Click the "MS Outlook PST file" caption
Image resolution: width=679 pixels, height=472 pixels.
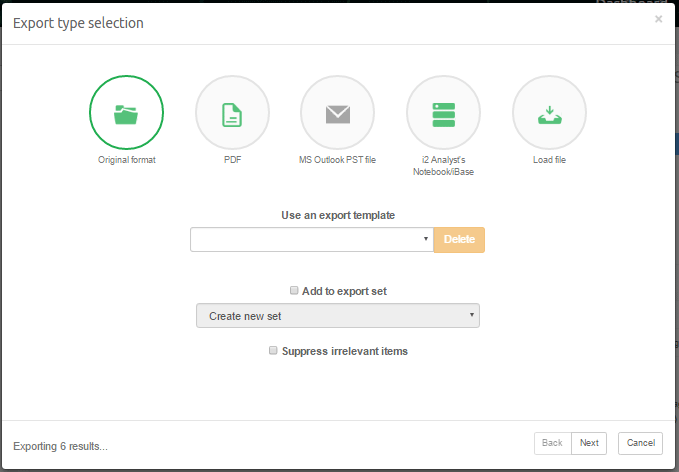338,160
